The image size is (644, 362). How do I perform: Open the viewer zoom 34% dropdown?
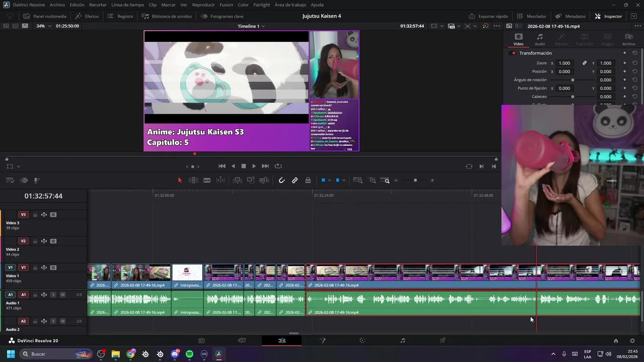[x=43, y=26]
